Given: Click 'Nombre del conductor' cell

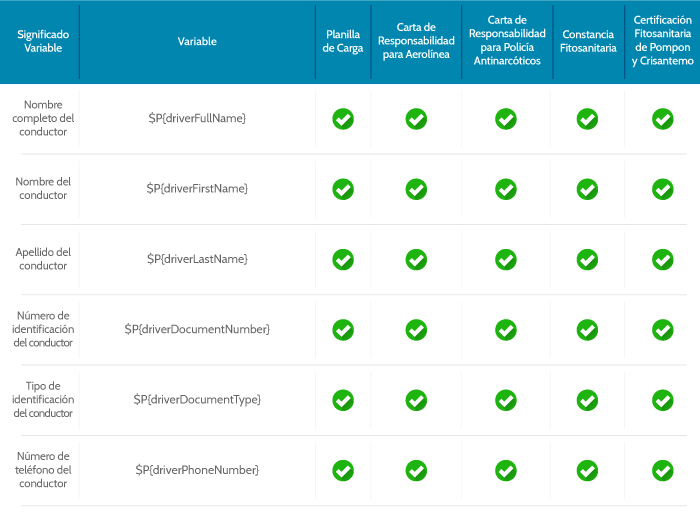Looking at the screenshot, I should 43,188.
